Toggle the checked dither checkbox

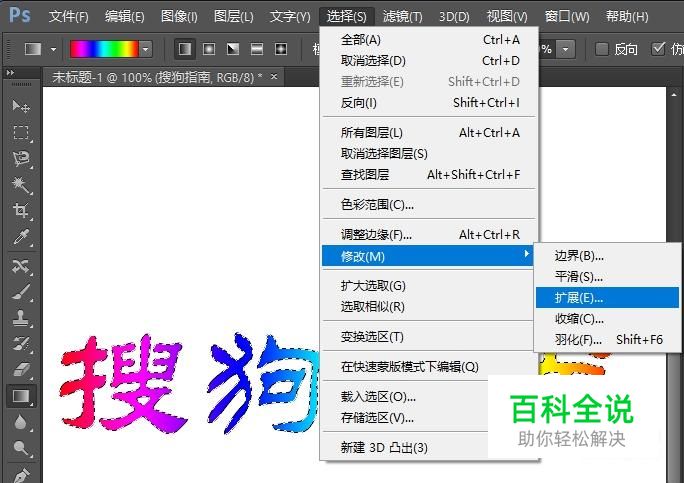tap(659, 49)
